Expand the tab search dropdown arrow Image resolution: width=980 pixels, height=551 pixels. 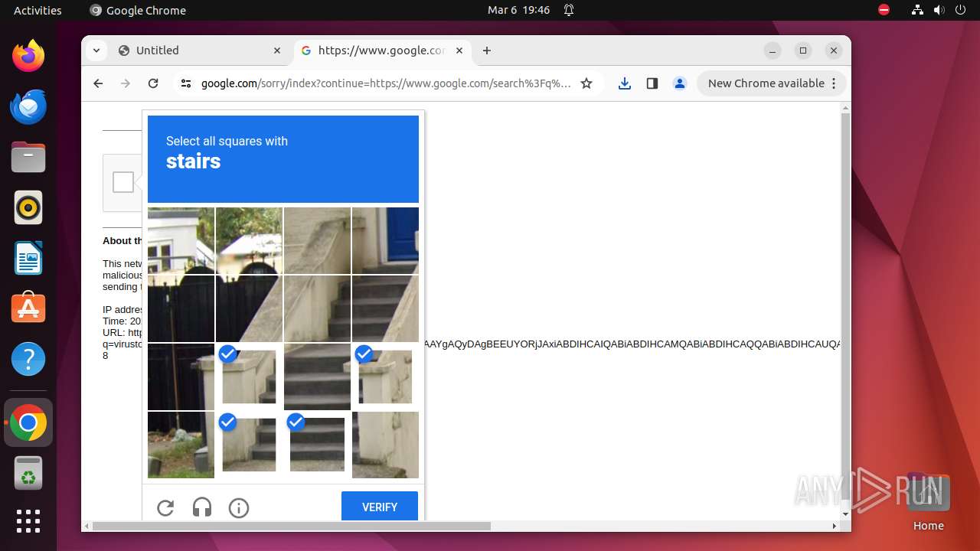pyautogui.click(x=96, y=51)
